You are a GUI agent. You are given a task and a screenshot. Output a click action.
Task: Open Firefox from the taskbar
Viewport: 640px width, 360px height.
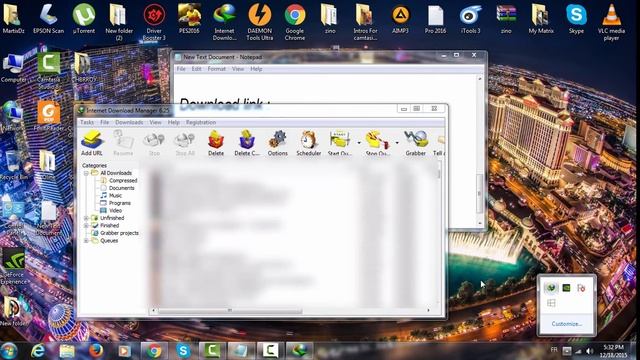pos(96,351)
